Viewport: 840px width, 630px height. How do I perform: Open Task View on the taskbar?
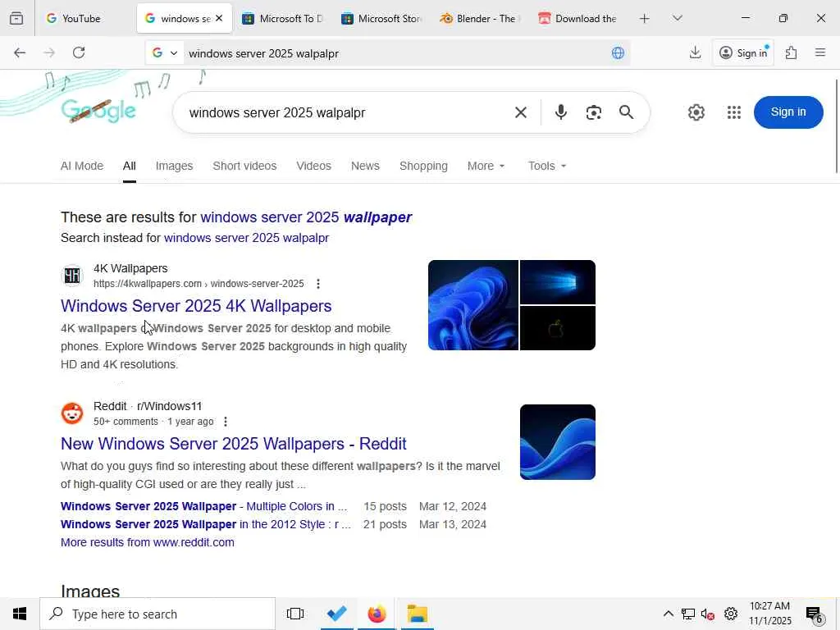click(x=295, y=614)
